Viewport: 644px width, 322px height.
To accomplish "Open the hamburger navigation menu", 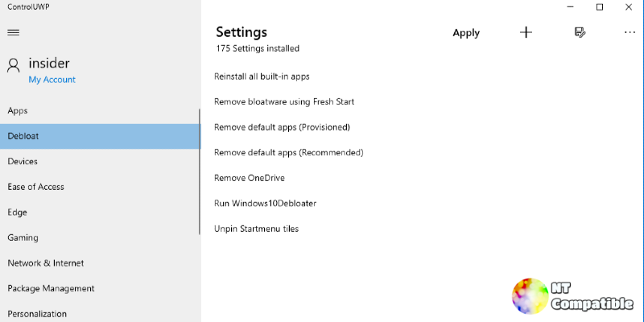I will pyautogui.click(x=14, y=32).
